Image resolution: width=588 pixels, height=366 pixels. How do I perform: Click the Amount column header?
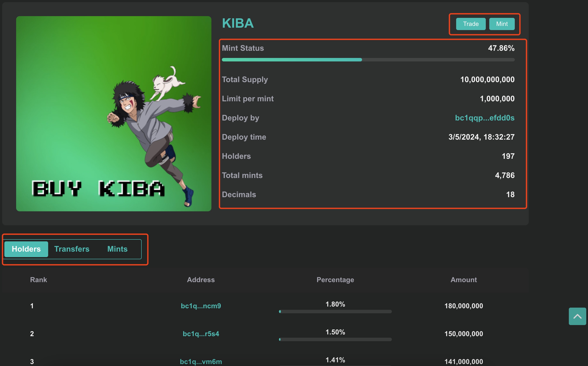coord(463,280)
